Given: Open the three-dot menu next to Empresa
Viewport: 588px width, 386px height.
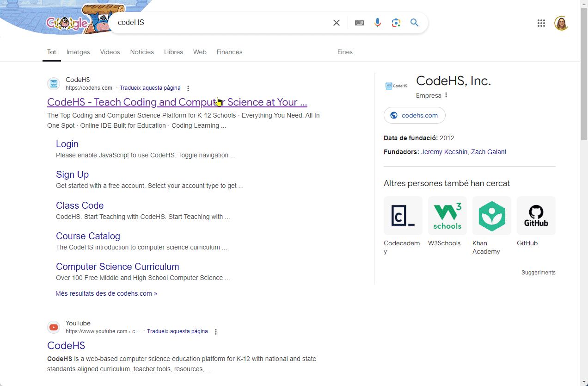Looking at the screenshot, I should click(446, 95).
